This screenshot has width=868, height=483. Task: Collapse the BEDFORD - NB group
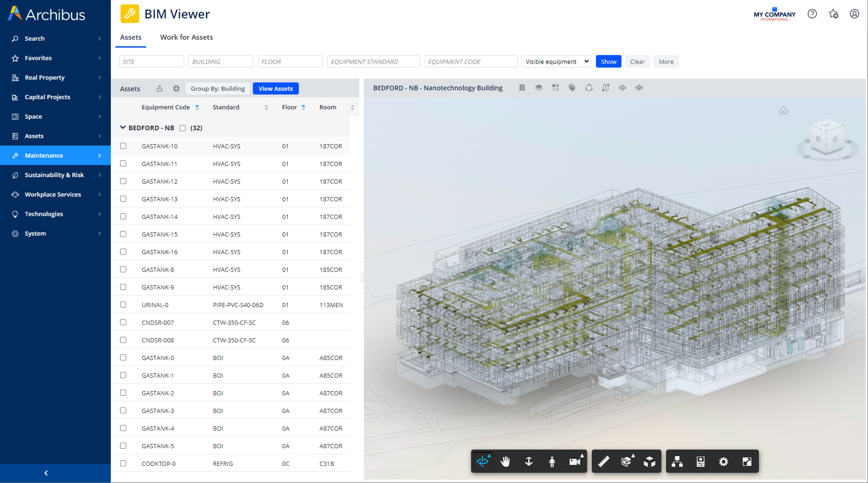point(123,127)
